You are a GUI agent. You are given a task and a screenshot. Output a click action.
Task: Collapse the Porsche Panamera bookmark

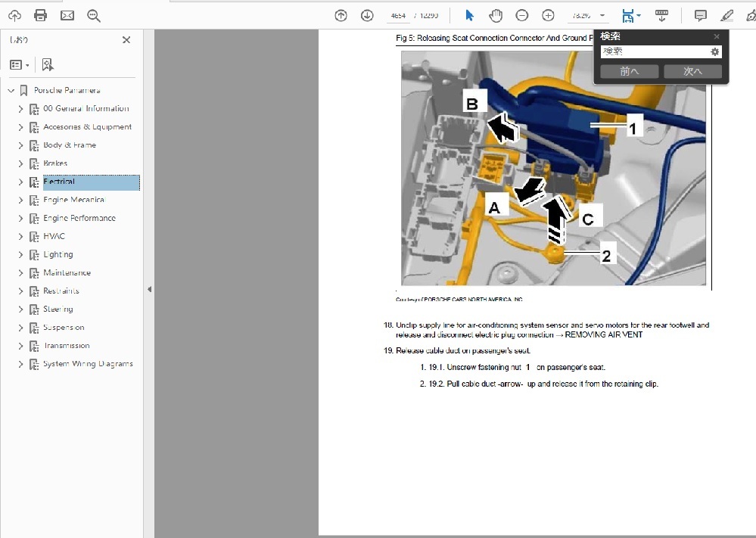point(11,91)
